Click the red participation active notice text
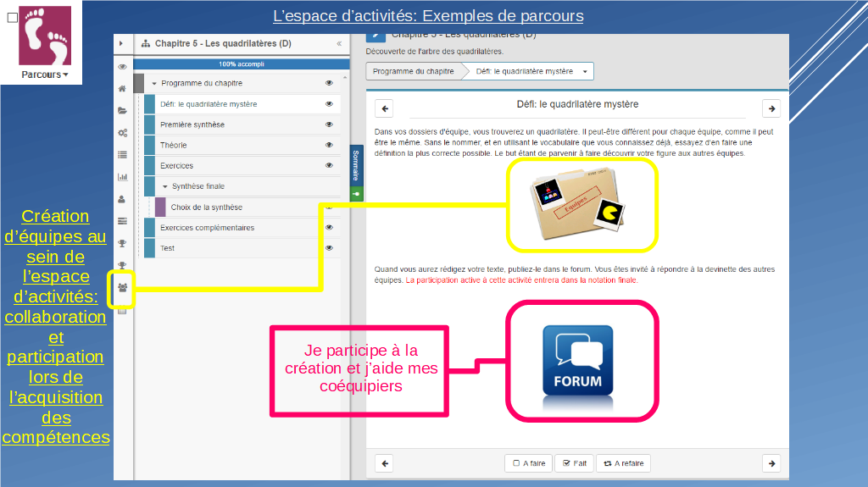 coord(521,280)
